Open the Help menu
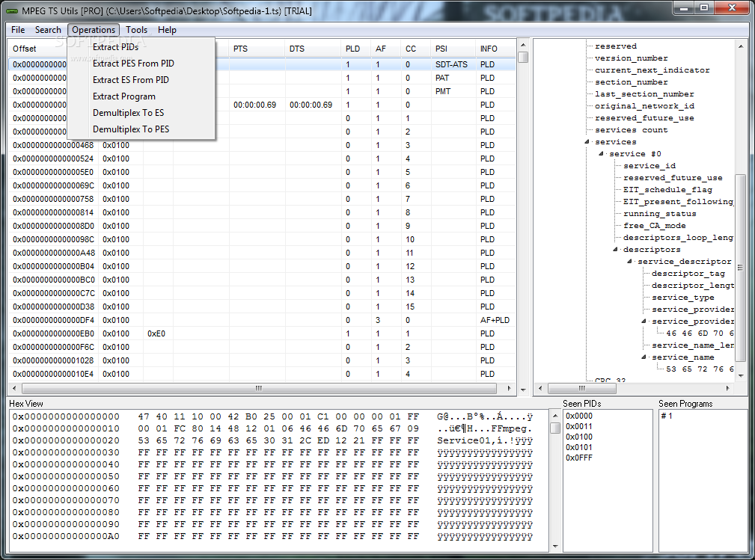755x560 pixels. (167, 30)
